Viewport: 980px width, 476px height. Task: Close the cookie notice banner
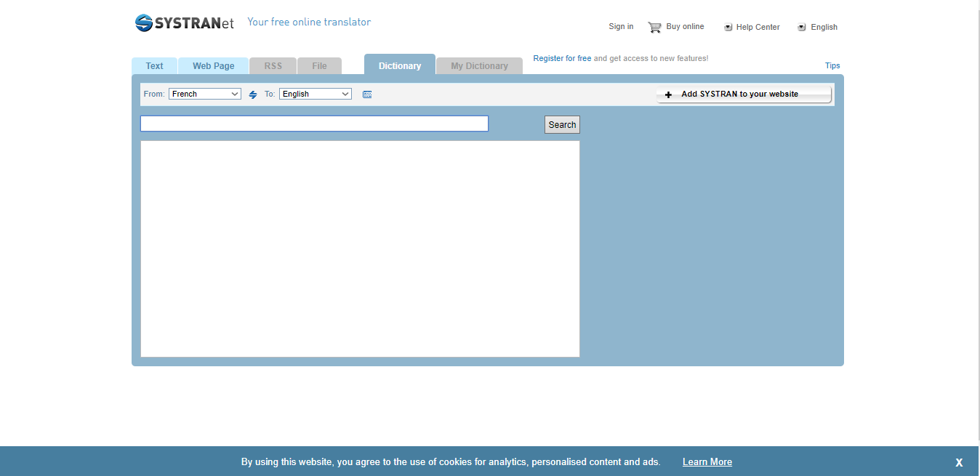[x=959, y=462]
